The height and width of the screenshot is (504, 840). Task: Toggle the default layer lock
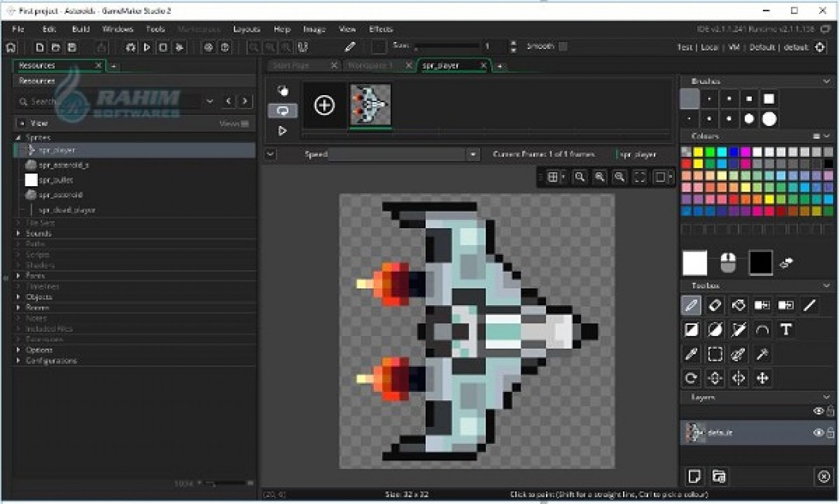pyautogui.click(x=830, y=433)
